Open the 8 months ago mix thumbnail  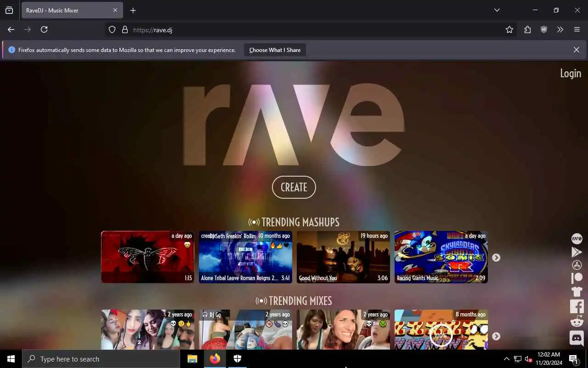pos(441,329)
